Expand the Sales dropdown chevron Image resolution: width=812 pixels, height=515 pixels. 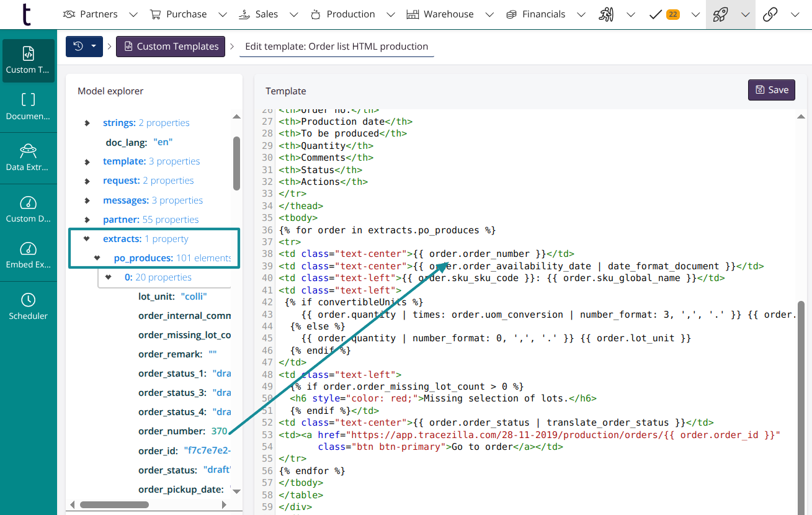pyautogui.click(x=294, y=14)
